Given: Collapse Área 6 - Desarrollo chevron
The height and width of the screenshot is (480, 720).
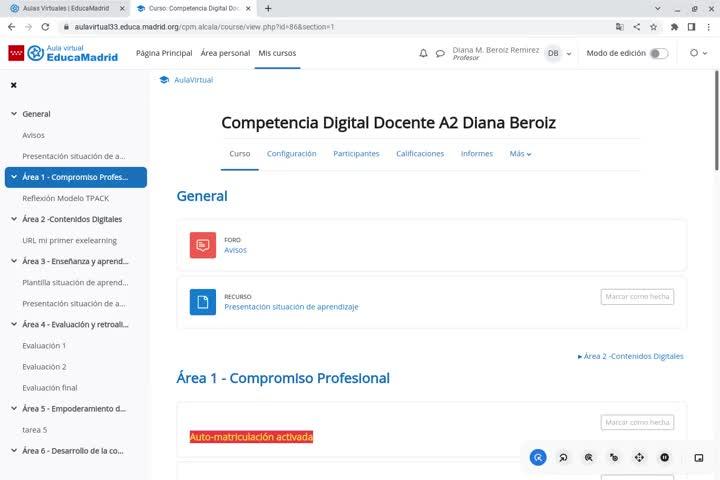Looking at the screenshot, I should click(14, 451).
